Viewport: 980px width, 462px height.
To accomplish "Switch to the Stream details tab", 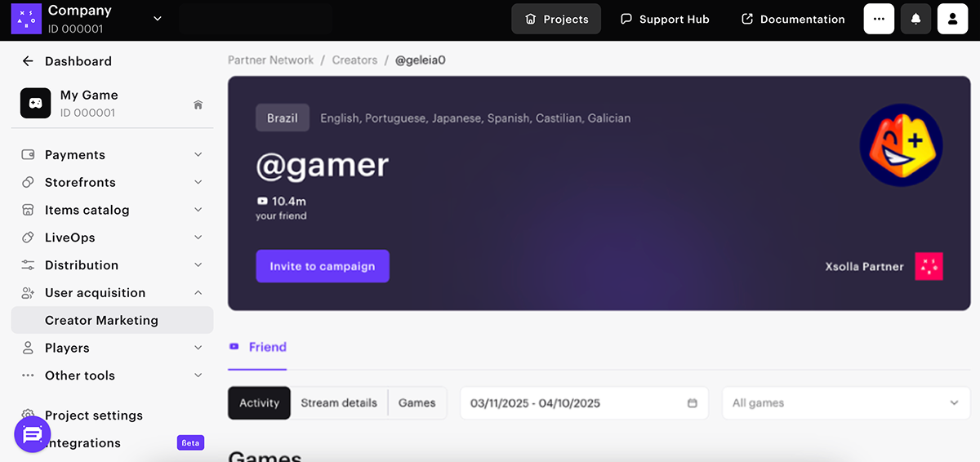I will pos(339,403).
